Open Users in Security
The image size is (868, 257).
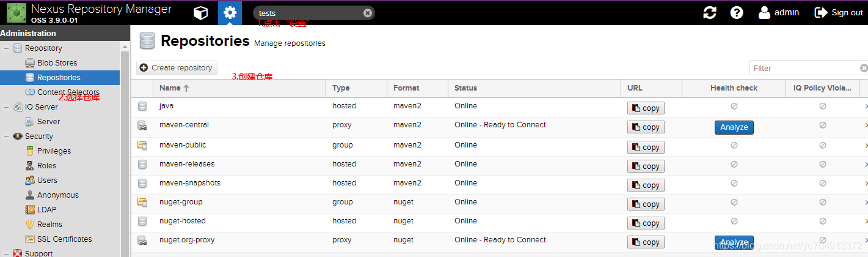click(47, 181)
